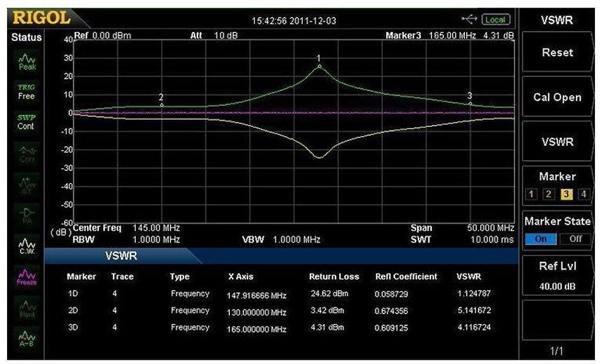Choose marker 4 in Marker selector

point(583,194)
